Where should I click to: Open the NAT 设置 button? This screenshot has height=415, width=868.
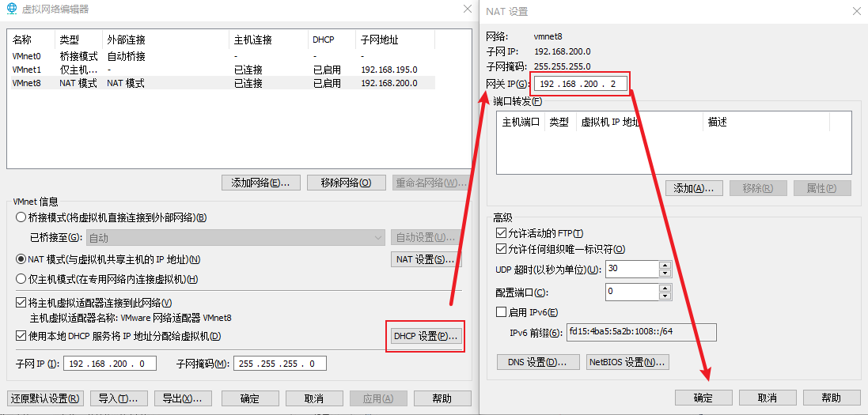coord(426,259)
